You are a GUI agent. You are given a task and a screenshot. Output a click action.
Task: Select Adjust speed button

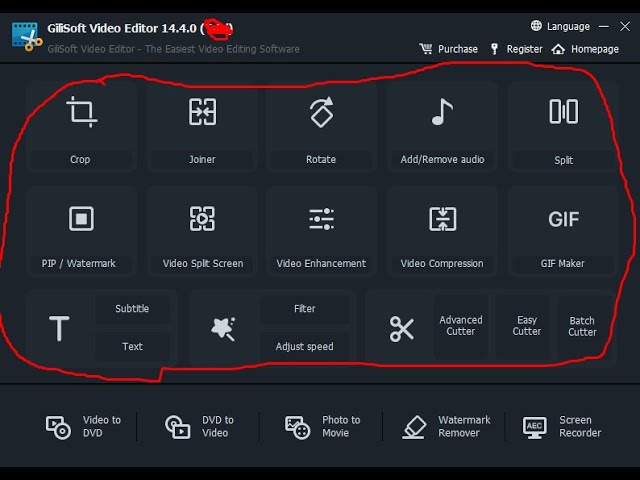[x=304, y=347]
